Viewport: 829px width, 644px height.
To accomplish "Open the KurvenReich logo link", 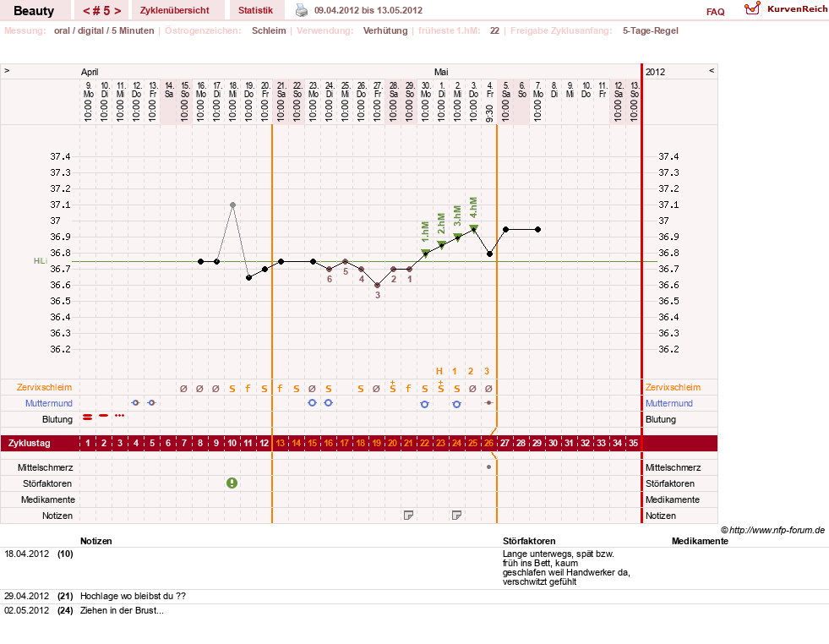I will coord(785,9).
